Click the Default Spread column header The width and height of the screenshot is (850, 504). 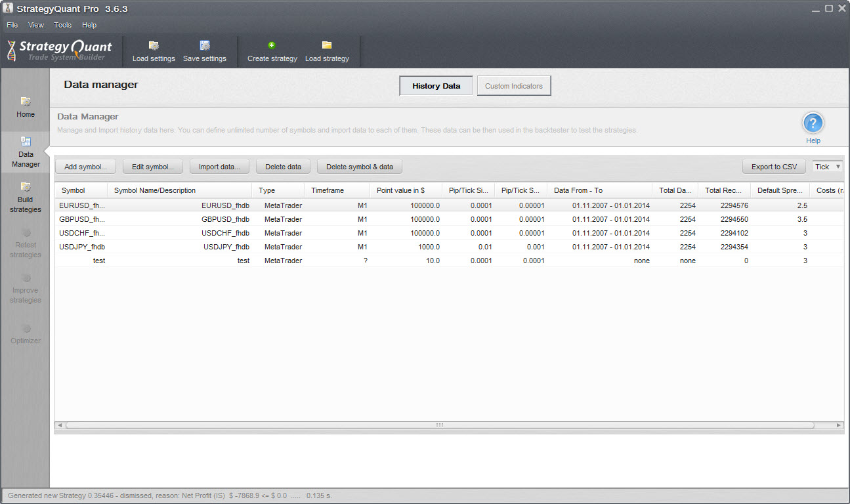(780, 190)
